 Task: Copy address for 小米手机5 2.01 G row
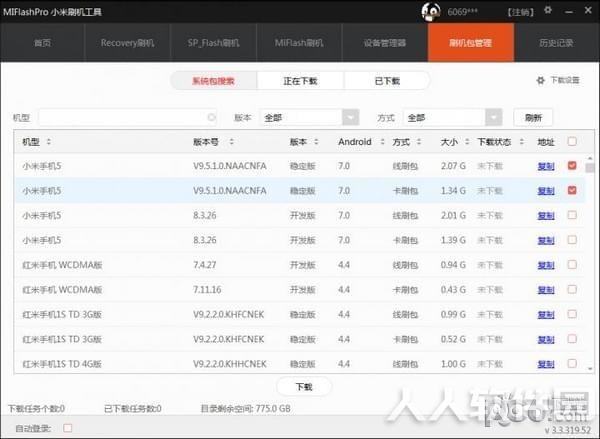click(546, 215)
